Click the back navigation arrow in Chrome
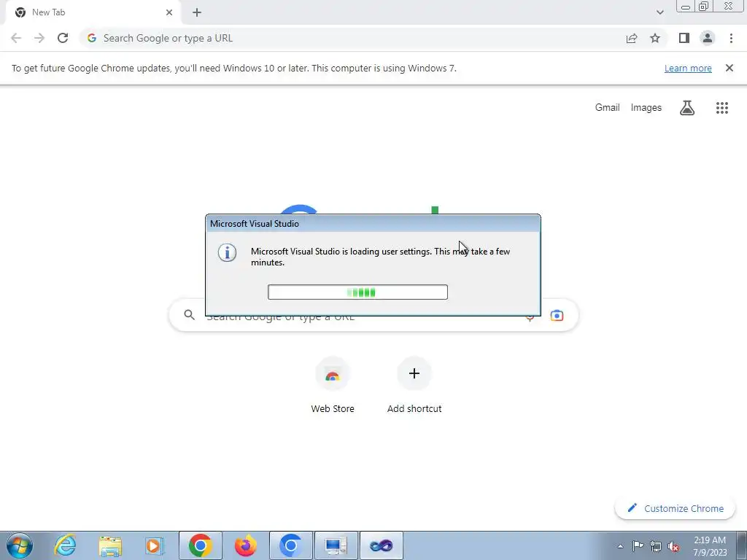Image resolution: width=747 pixels, height=560 pixels. [x=16, y=38]
